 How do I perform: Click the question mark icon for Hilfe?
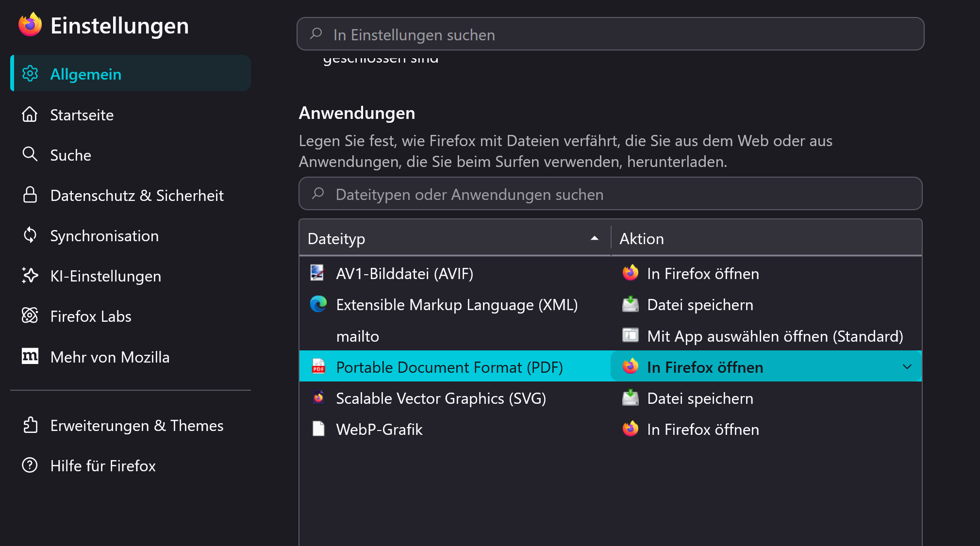[x=30, y=465]
